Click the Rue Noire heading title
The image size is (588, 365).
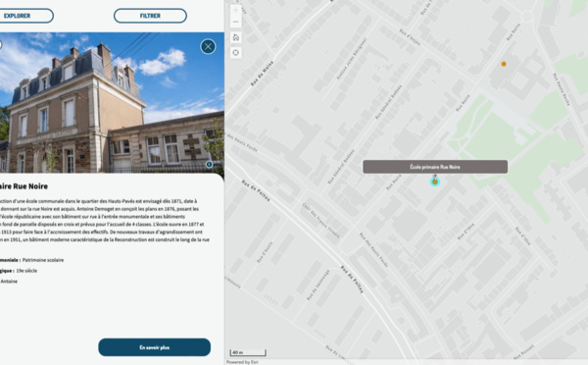coord(24,186)
